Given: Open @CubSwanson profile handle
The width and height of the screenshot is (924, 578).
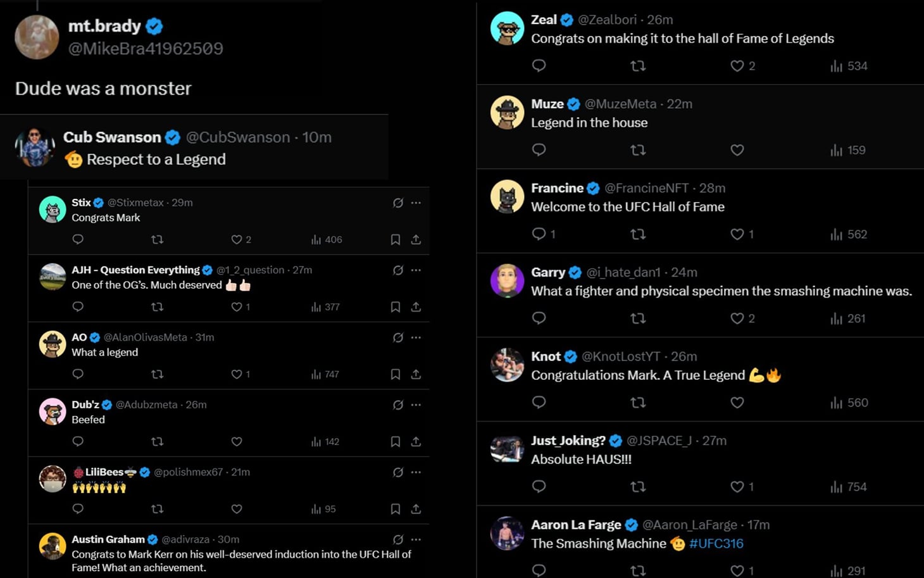Looking at the screenshot, I should coord(238,137).
